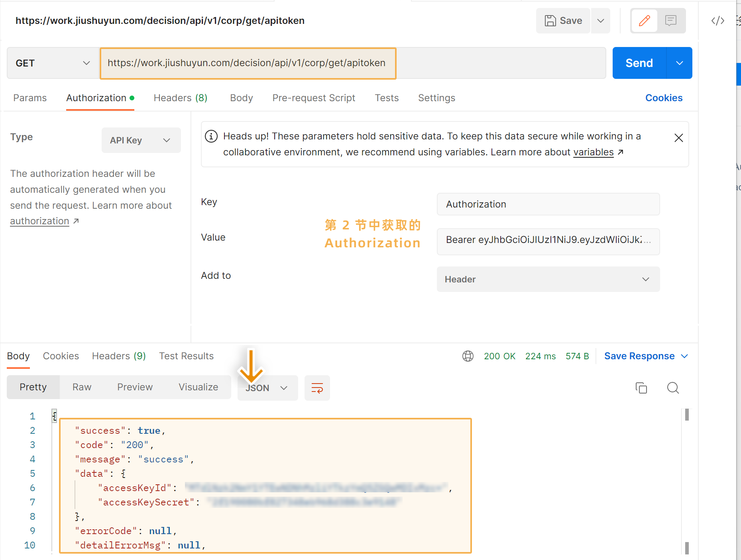The image size is (741, 560).
Task: Expand the Save Response dropdown arrow
Action: [684, 356]
